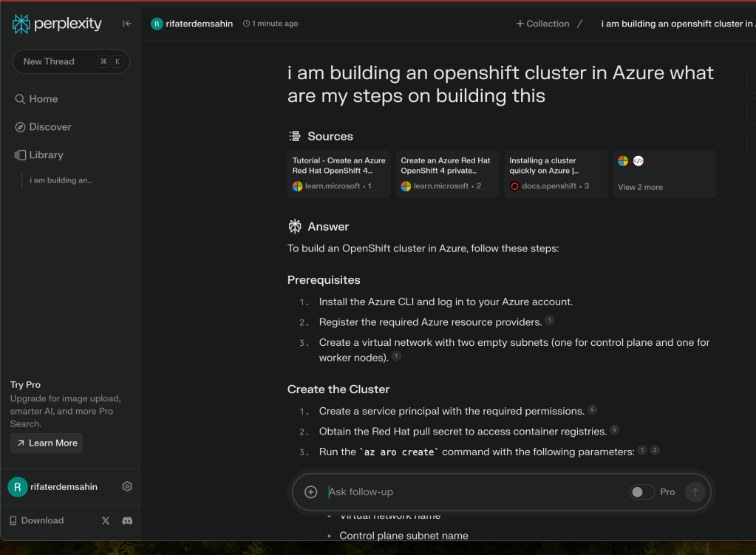The height and width of the screenshot is (555, 756).
Task: Add thread to a Collection
Action: click(543, 24)
